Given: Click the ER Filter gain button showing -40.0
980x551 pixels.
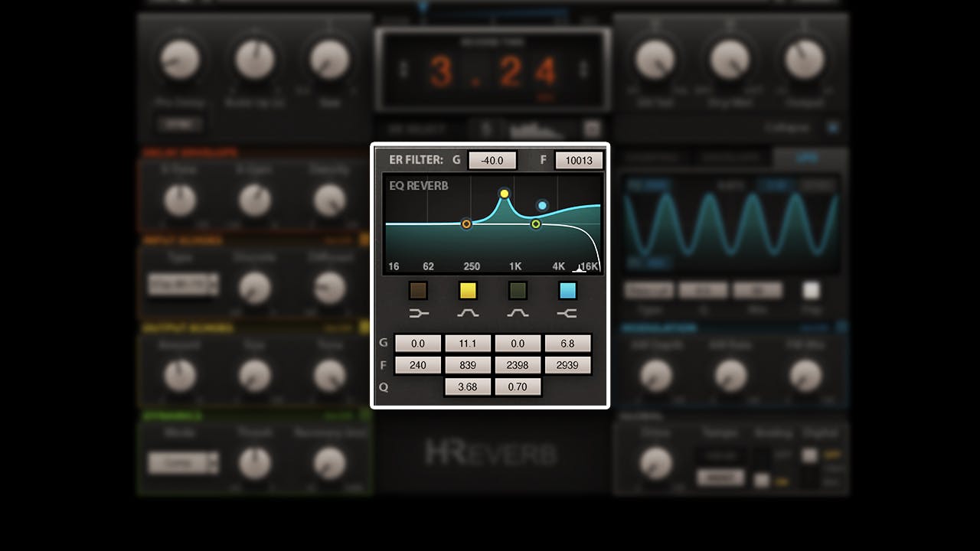Looking at the screenshot, I should tap(494, 160).
